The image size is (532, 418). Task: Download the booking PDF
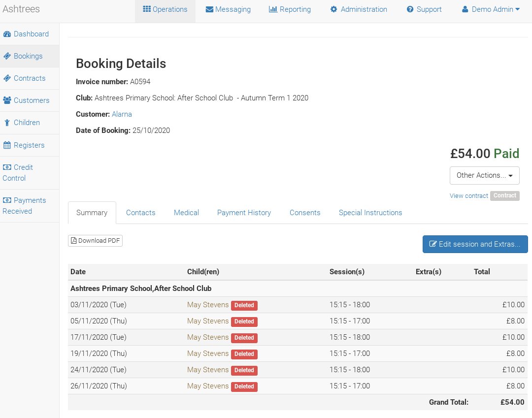point(96,241)
